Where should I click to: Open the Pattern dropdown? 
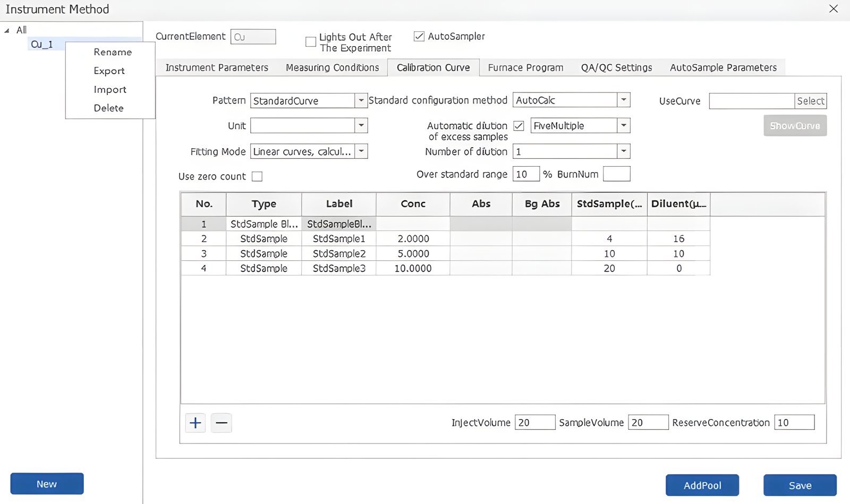click(361, 100)
